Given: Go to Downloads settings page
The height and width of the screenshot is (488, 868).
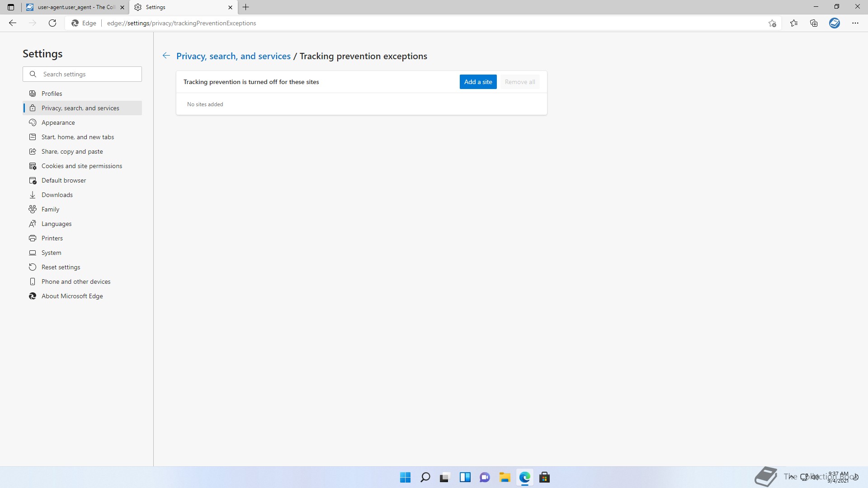Looking at the screenshot, I should coord(57,195).
